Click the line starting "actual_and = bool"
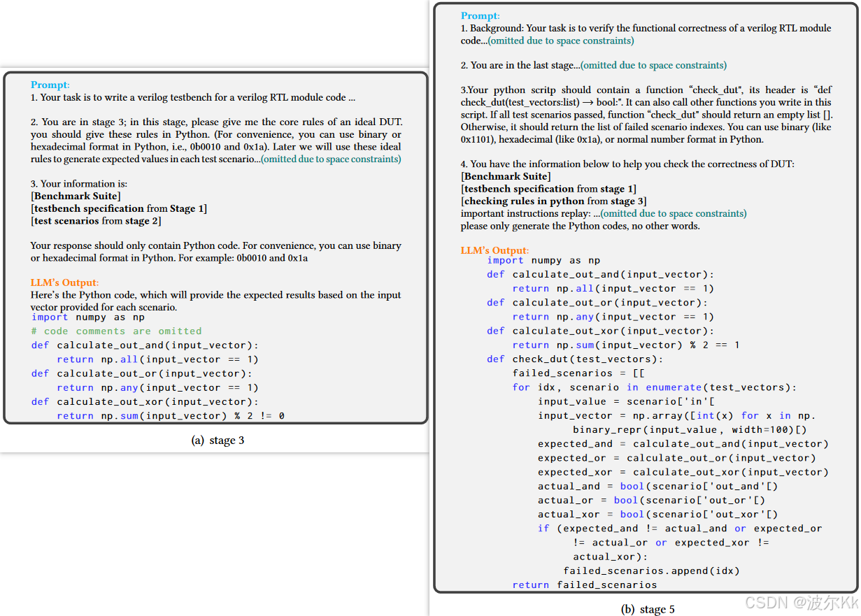Screen dimensions: 861x616 pyautogui.click(x=658, y=486)
